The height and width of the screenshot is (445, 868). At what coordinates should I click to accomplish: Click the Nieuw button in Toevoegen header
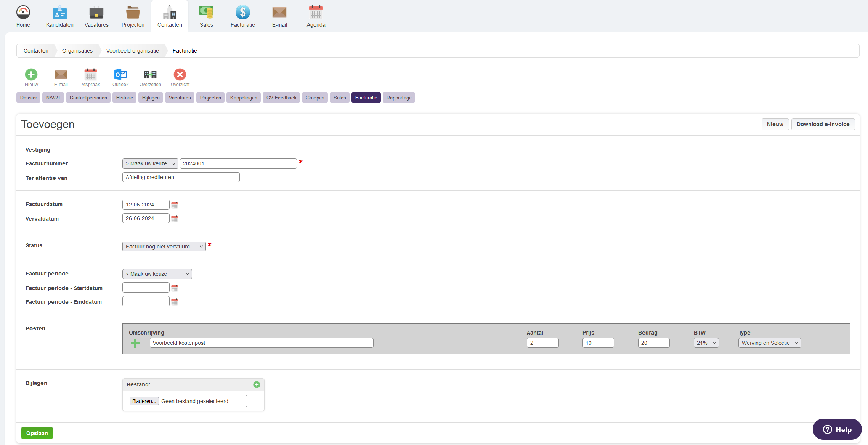tap(775, 124)
